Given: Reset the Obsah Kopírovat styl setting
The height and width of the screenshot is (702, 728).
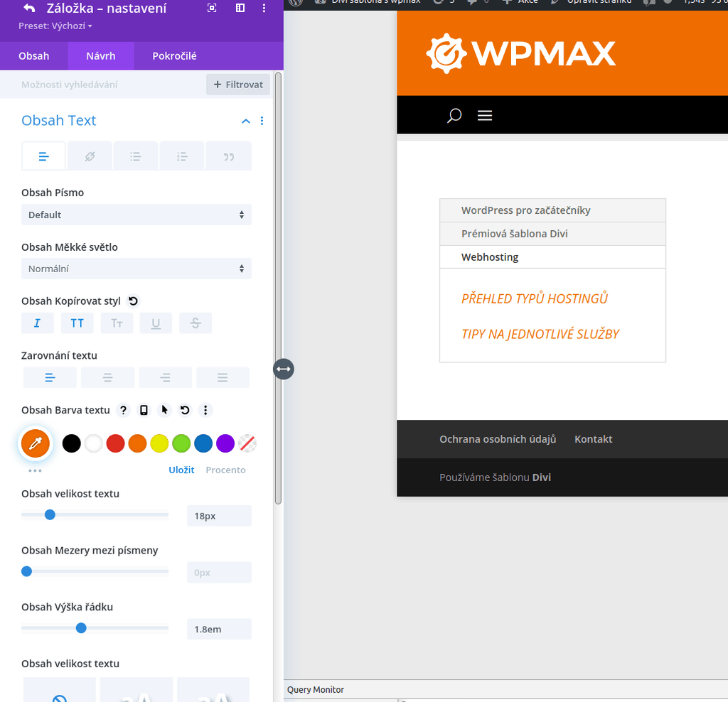Looking at the screenshot, I should click(x=133, y=301).
